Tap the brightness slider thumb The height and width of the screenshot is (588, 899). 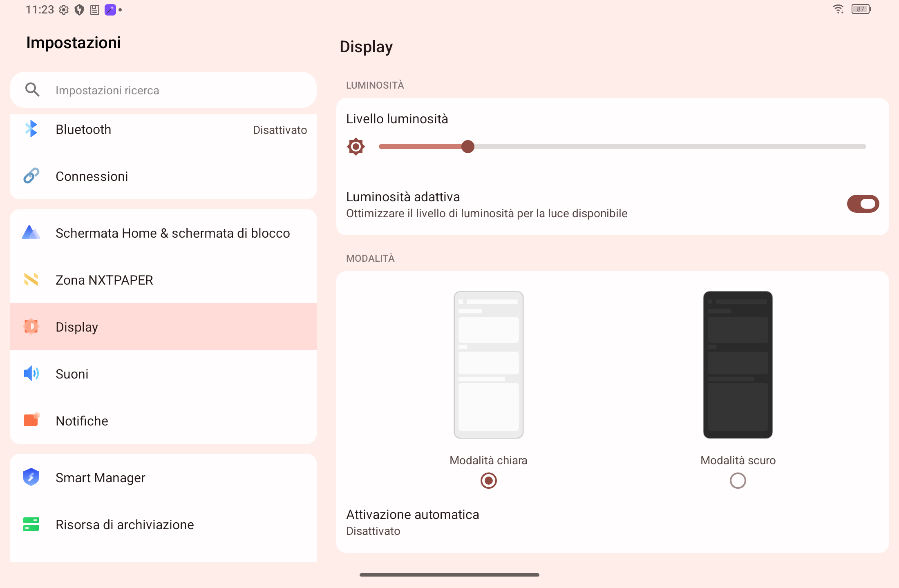point(468,147)
